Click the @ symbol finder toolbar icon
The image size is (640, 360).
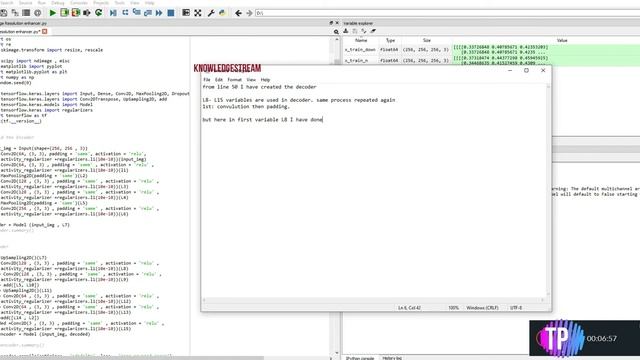[38, 13]
